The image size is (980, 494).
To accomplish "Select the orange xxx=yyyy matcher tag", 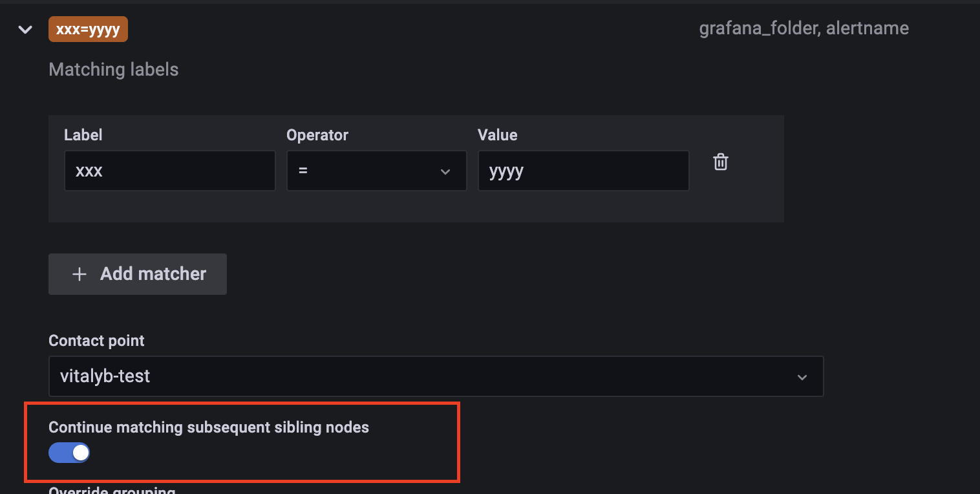I will click(88, 30).
